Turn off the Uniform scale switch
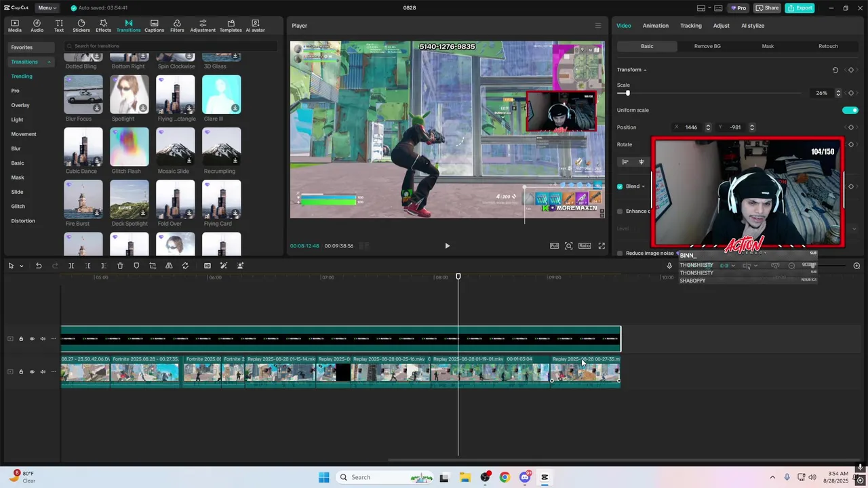868x488 pixels. coord(850,110)
